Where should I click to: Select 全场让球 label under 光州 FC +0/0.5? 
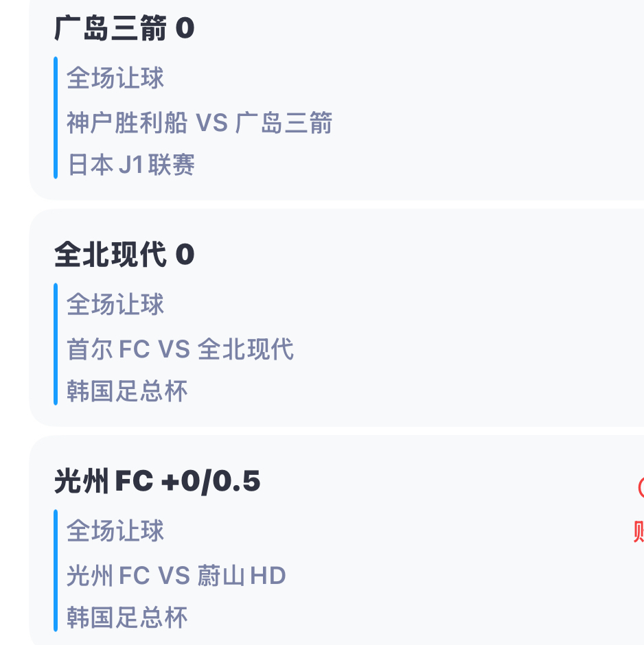point(115,530)
